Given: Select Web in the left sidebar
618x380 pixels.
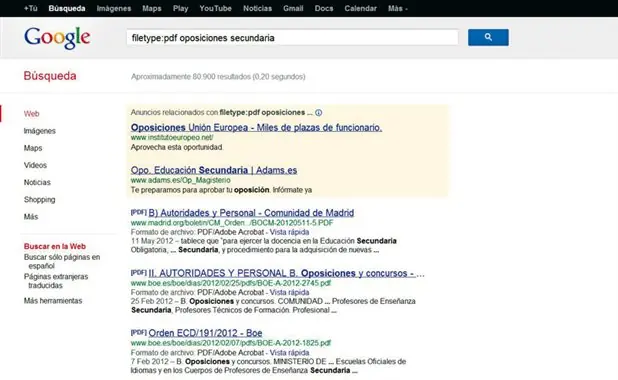Looking at the screenshot, I should (x=32, y=114).
